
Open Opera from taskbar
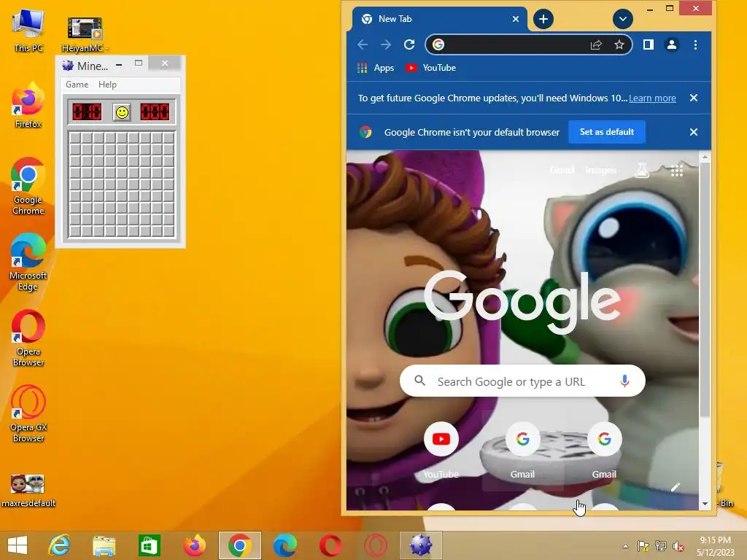(x=330, y=545)
